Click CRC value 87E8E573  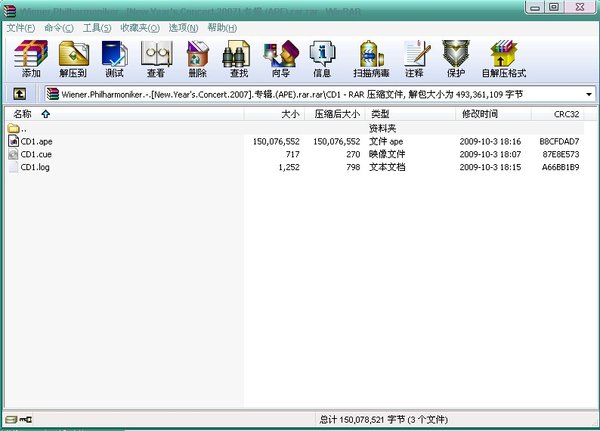pos(561,154)
